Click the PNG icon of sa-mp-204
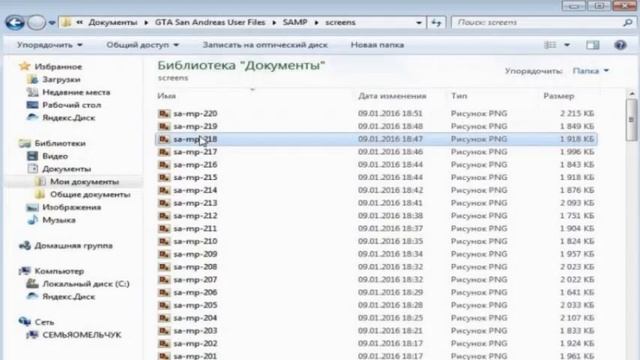Screen dimensions: 640x360 point(164,318)
